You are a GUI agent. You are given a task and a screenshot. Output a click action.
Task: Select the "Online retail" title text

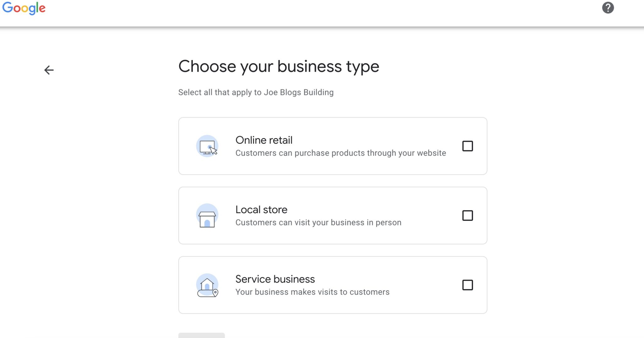coord(264,140)
